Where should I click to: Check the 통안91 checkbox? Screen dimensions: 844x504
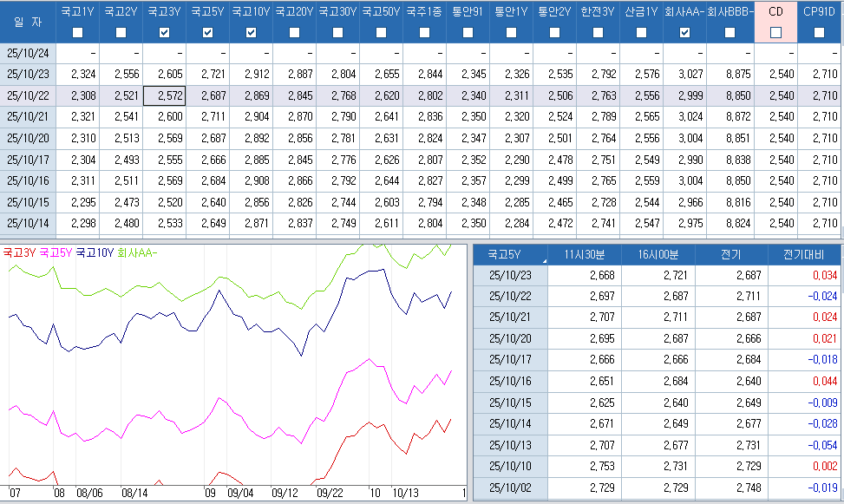(x=468, y=32)
